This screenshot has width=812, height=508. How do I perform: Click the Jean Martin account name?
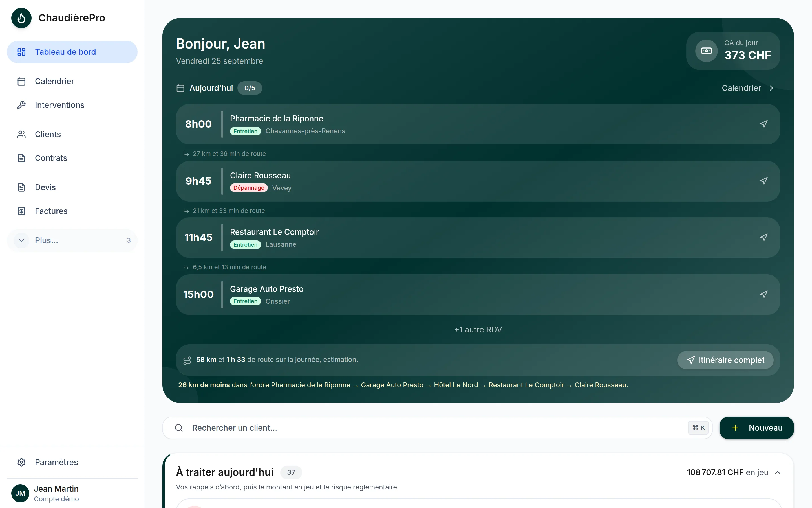click(x=56, y=489)
